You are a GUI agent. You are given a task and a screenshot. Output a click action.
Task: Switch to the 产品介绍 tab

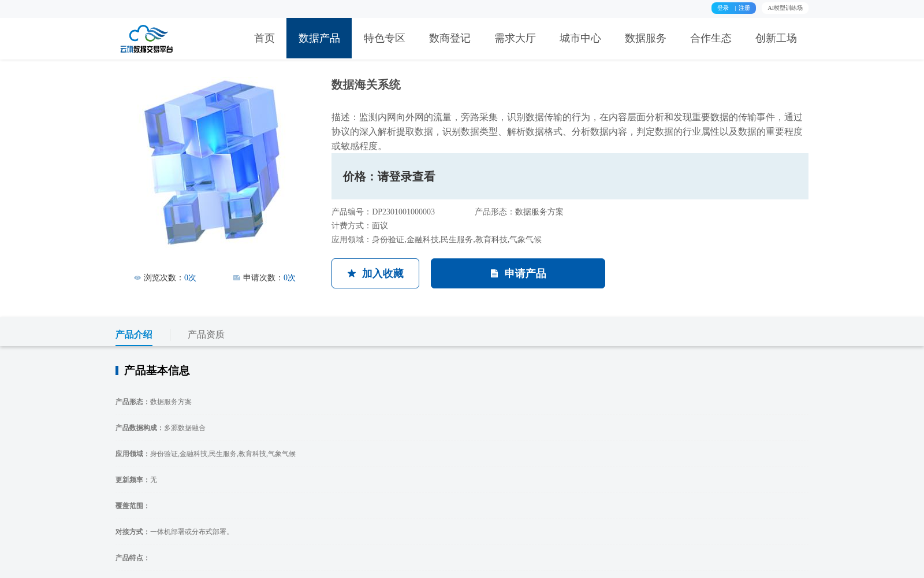[134, 335]
